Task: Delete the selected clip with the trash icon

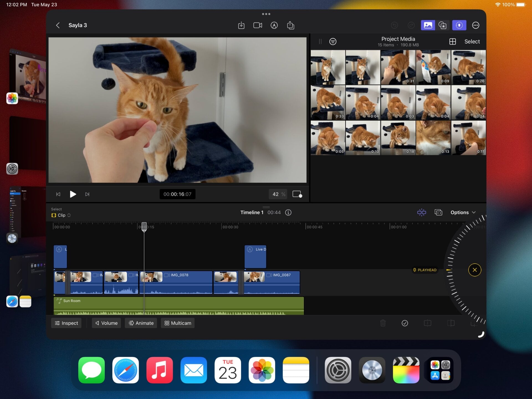Action: (x=383, y=323)
